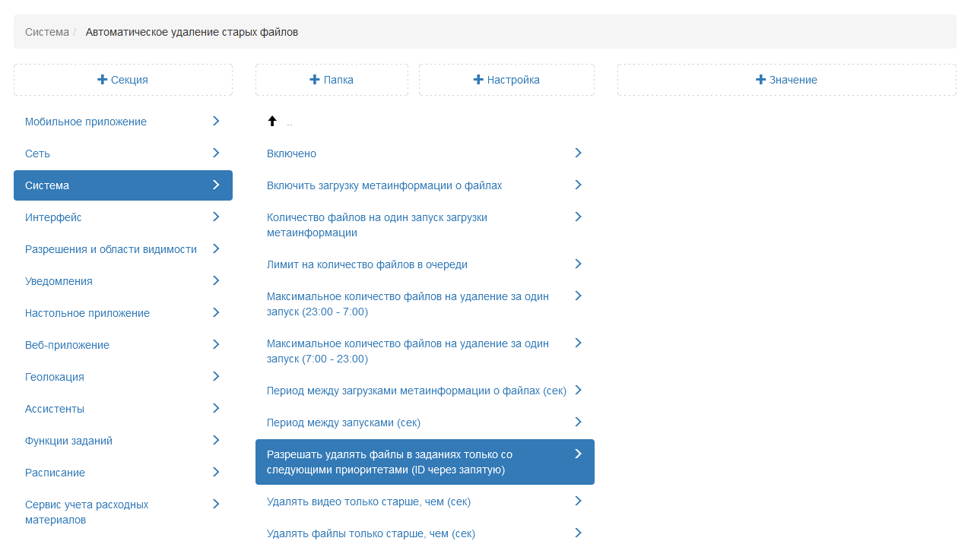The image size is (971, 560).
Task: Open Разрешения и области видимости section
Action: click(x=111, y=249)
